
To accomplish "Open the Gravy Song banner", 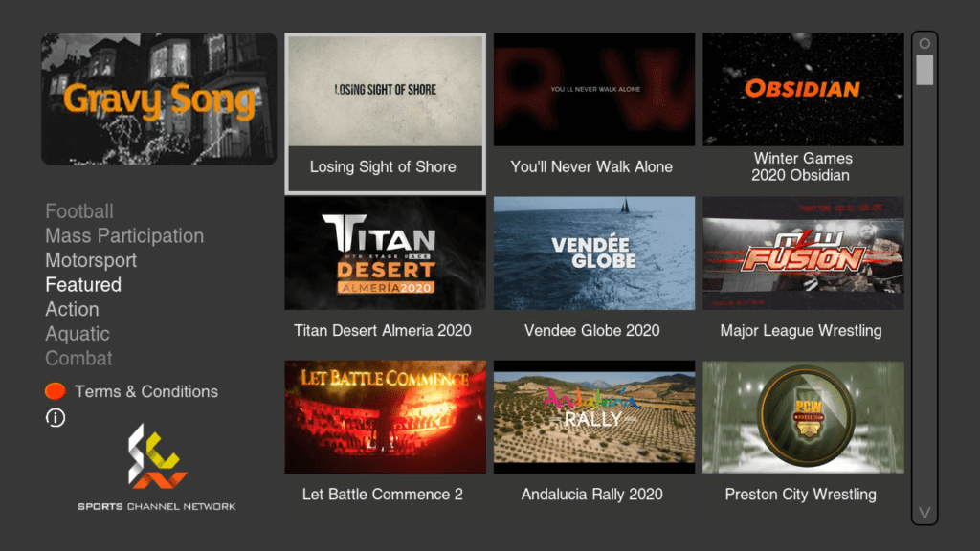I will click(159, 99).
